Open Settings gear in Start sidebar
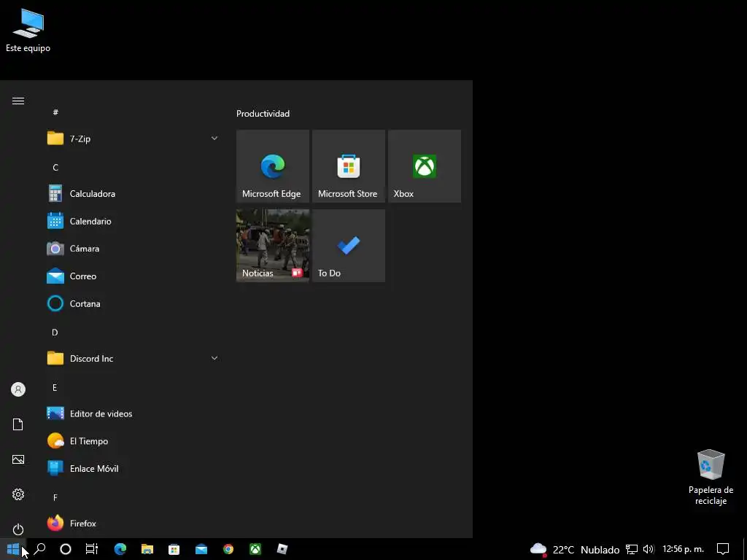 click(x=18, y=494)
